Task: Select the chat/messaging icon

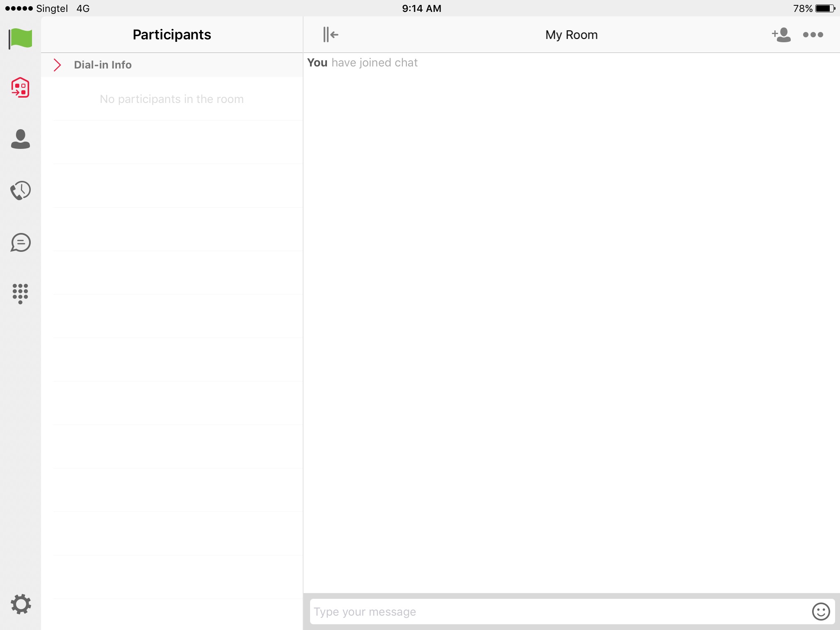Action: pos(20,242)
